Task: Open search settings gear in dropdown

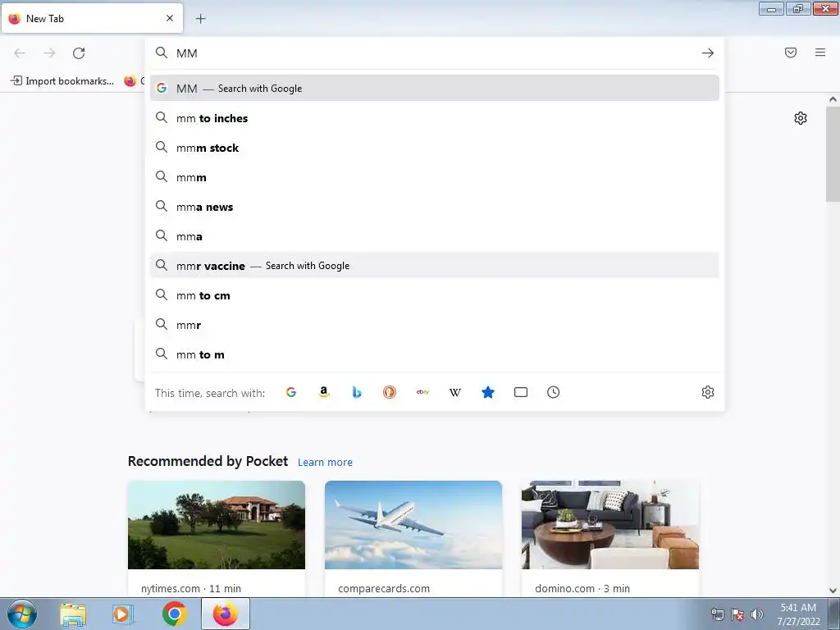Action: 708,392
